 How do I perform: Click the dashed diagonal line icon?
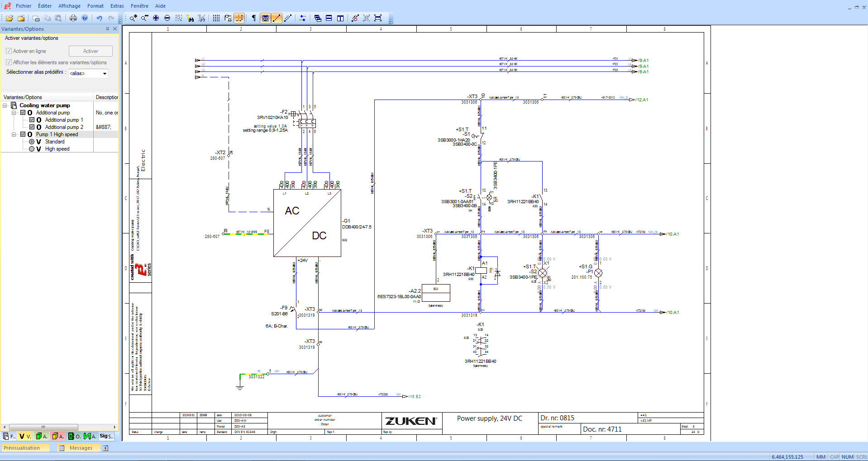point(288,18)
